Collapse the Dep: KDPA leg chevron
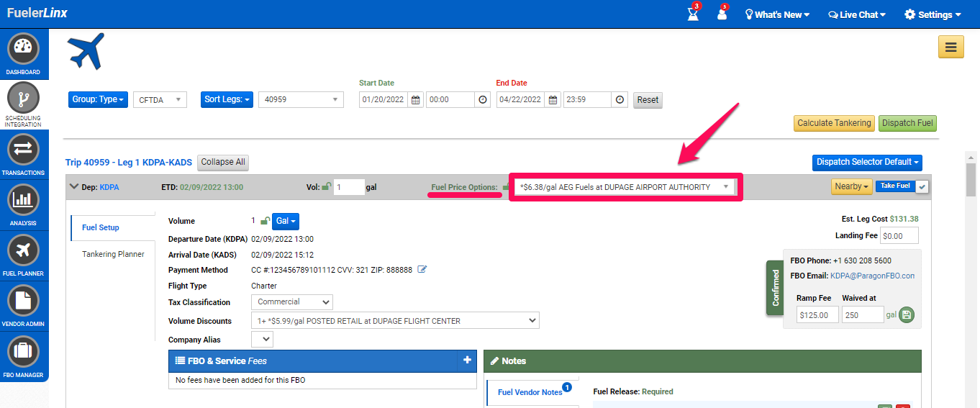Image resolution: width=980 pixels, height=408 pixels. click(x=73, y=186)
